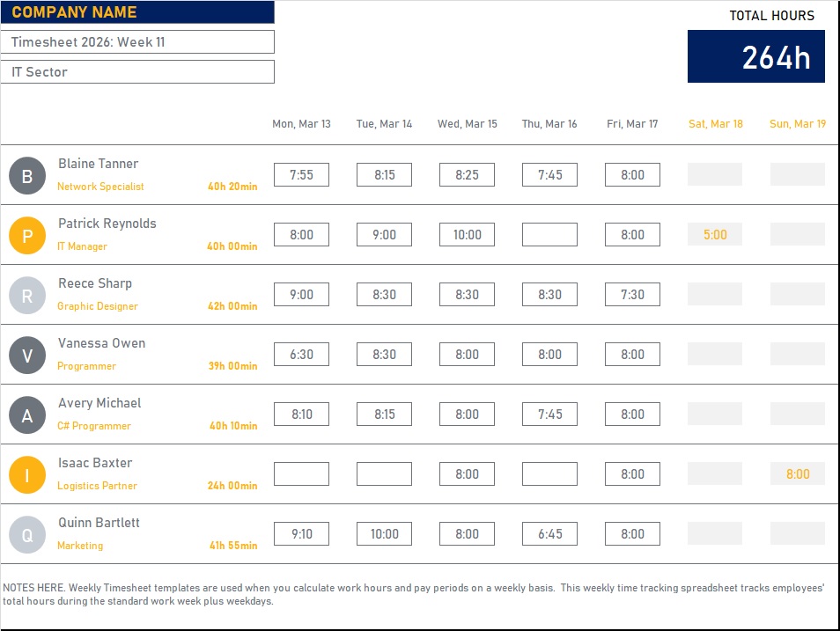Click Blaine Tanner's gray B avatar
This screenshot has width=840, height=631.
click(x=27, y=176)
